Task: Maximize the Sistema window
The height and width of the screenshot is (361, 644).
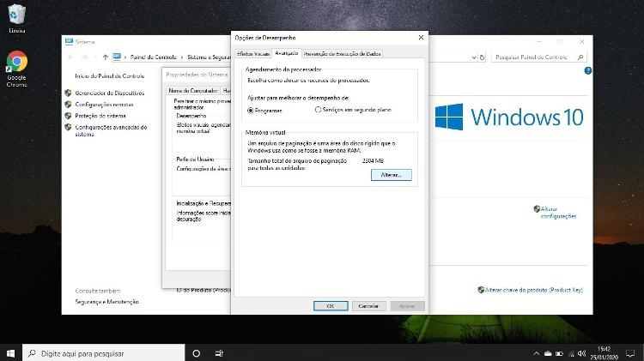Action: 560,41
